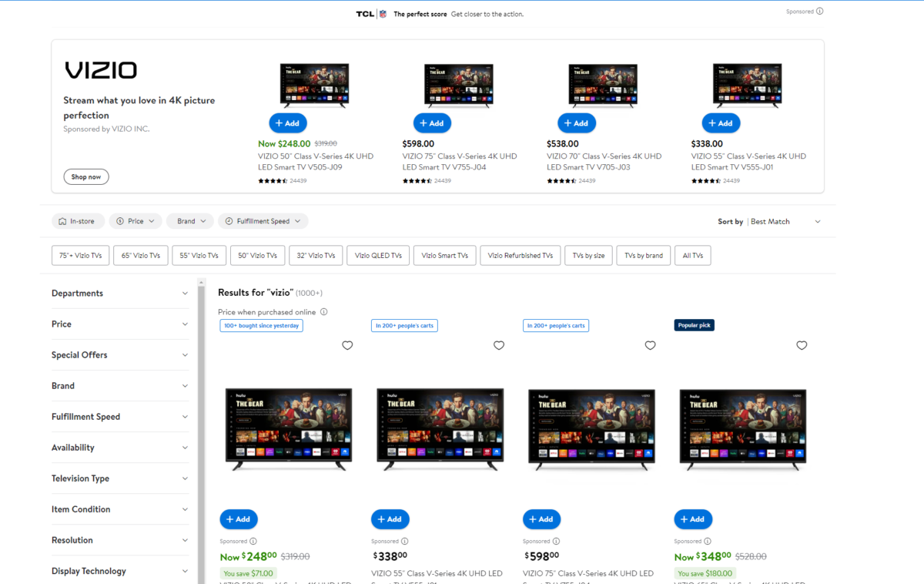The height and width of the screenshot is (584, 924).
Task: Click info icon beside top Sponsored label
Action: click(819, 12)
